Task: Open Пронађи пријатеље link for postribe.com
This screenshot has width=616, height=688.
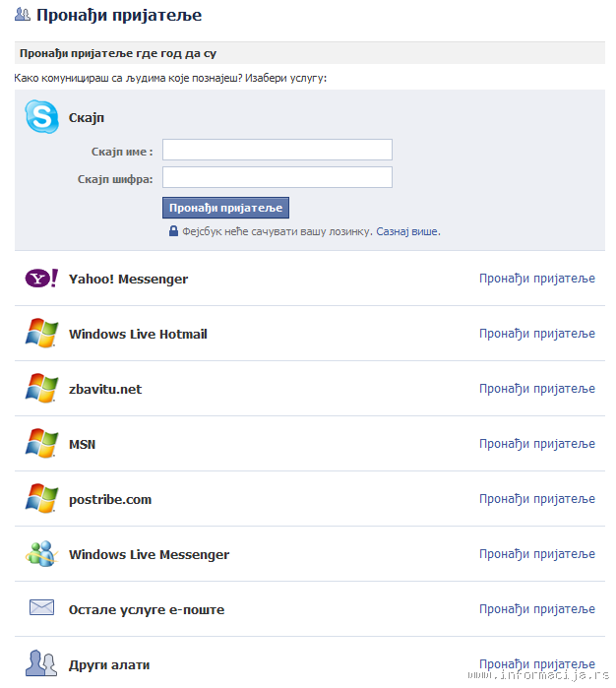Action: (537, 499)
